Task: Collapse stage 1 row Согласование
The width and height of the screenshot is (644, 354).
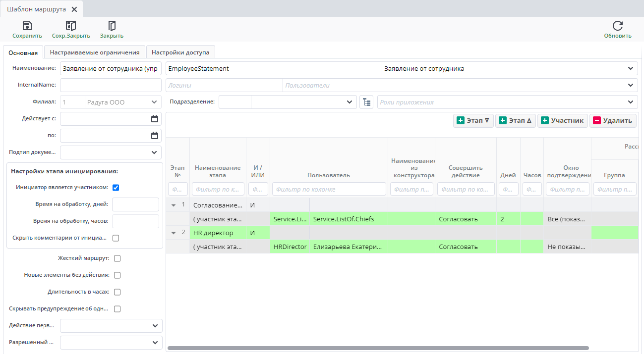Action: pyautogui.click(x=174, y=205)
